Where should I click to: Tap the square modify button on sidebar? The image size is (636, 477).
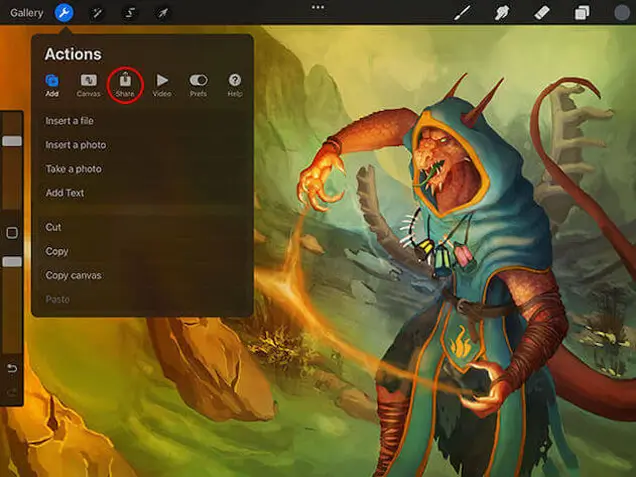(12, 233)
